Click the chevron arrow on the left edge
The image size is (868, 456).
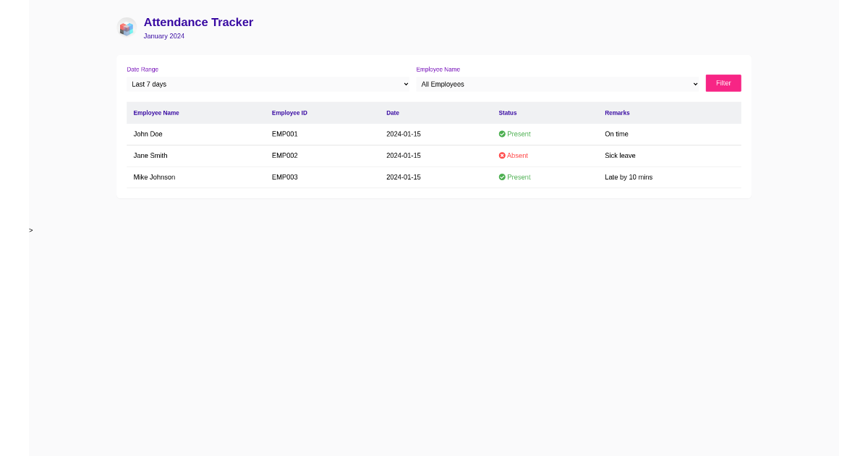[30, 229]
